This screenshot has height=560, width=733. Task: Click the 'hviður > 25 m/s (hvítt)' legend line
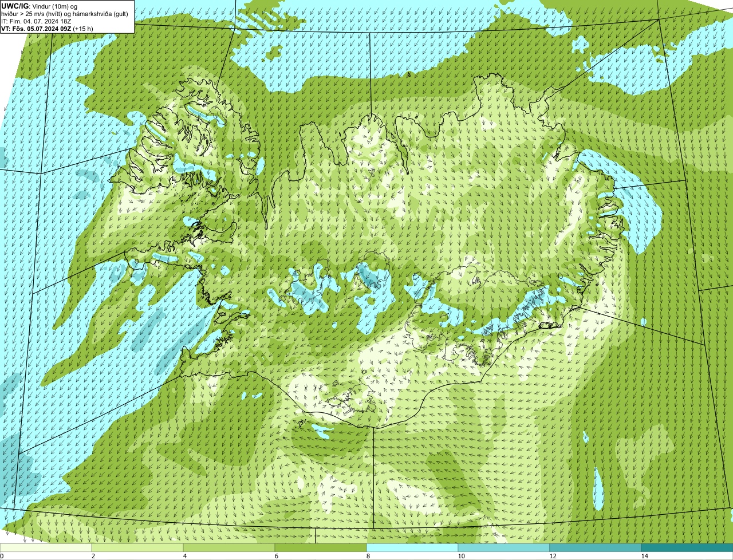(x=65, y=14)
